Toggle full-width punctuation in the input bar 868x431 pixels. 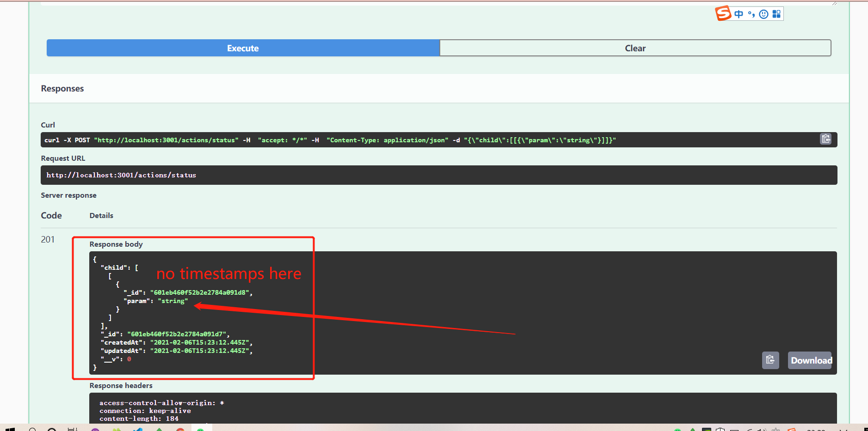tap(751, 14)
